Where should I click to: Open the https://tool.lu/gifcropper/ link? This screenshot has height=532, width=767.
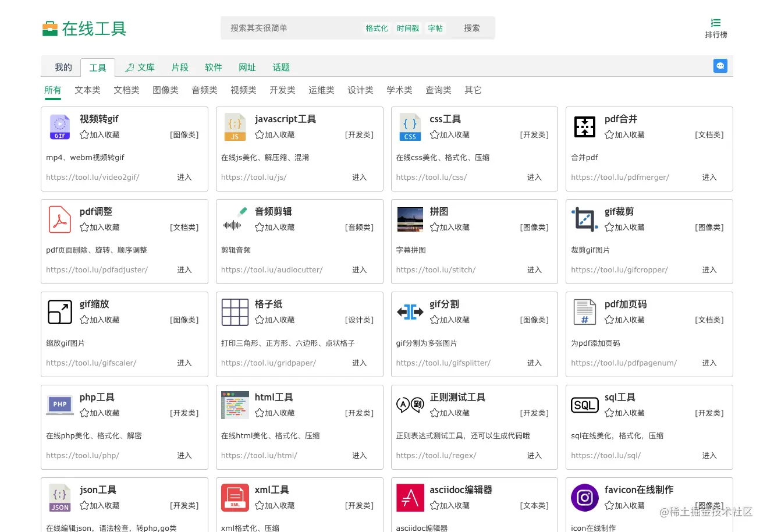click(619, 270)
